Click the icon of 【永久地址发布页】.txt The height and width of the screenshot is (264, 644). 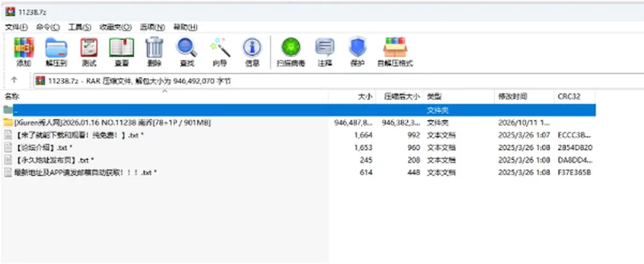click(x=8, y=160)
